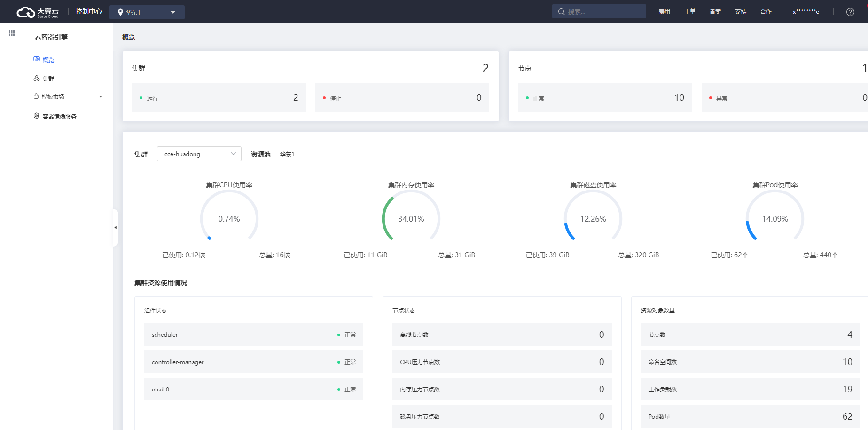Click the 命名空间数 row
This screenshot has height=430, width=868.
tap(751, 362)
